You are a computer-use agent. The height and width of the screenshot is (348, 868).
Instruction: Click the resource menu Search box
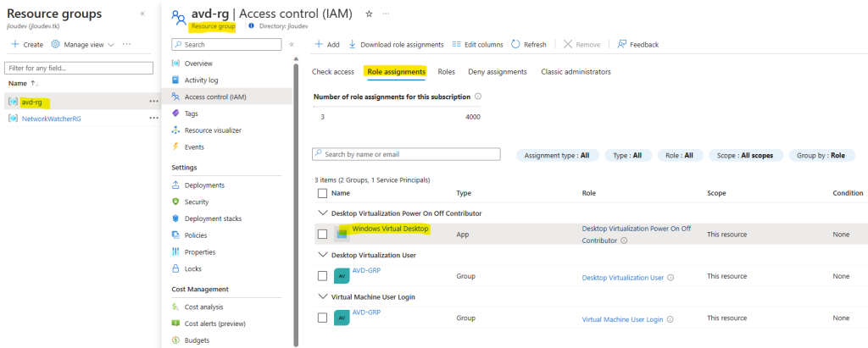pos(225,45)
